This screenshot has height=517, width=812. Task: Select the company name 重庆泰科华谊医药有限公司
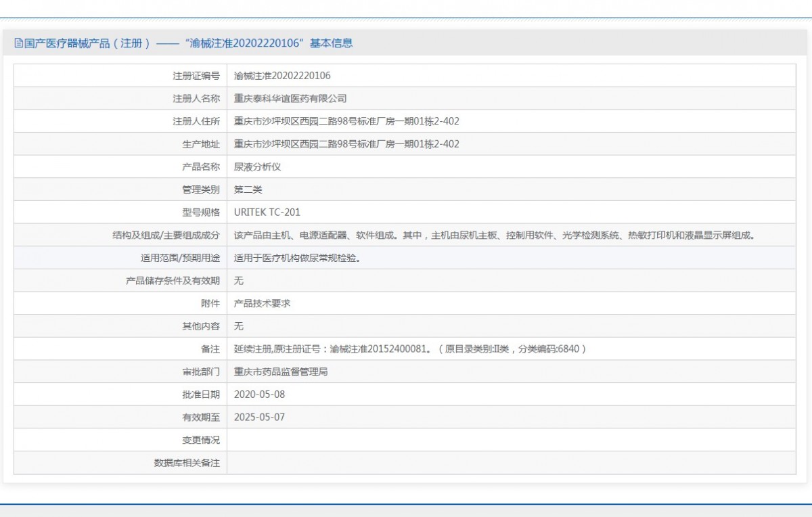tap(290, 98)
